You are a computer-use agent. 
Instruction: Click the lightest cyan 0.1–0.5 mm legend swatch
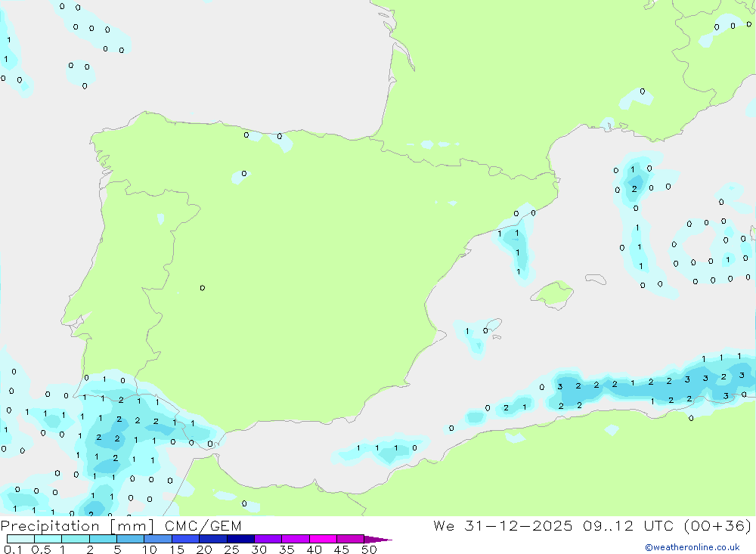click(x=20, y=539)
